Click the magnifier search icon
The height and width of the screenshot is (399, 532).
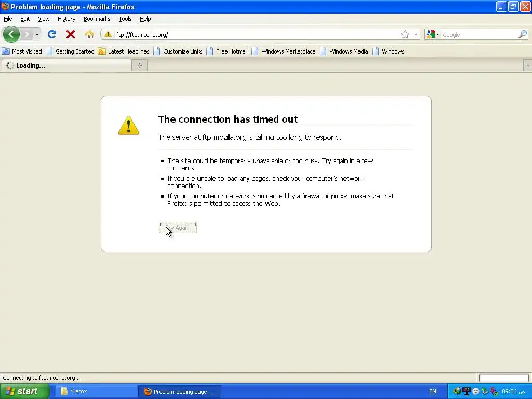pos(523,34)
